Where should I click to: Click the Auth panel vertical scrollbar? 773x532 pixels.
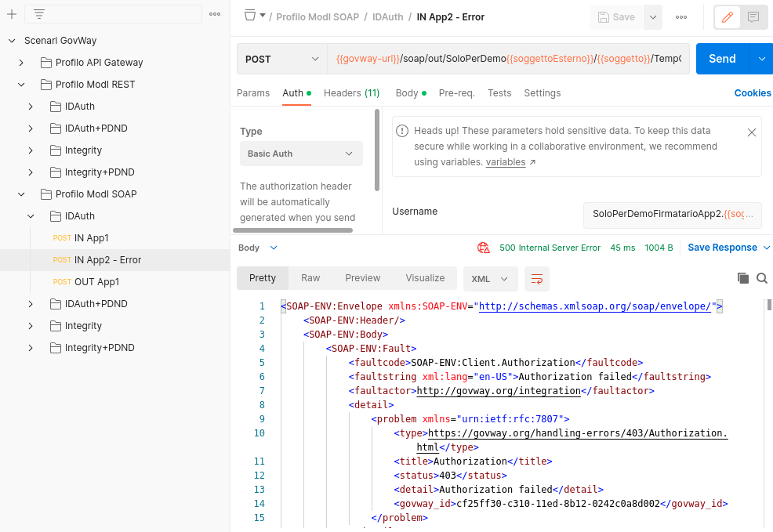click(377, 150)
